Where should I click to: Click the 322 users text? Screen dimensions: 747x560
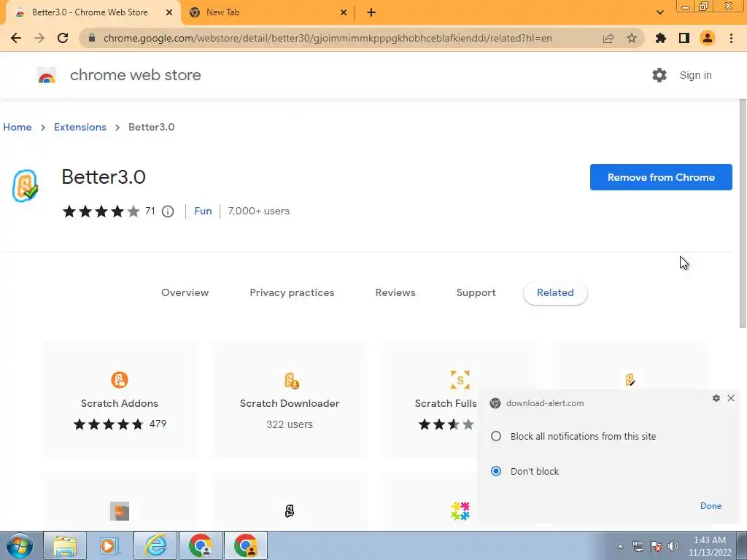[x=290, y=424]
